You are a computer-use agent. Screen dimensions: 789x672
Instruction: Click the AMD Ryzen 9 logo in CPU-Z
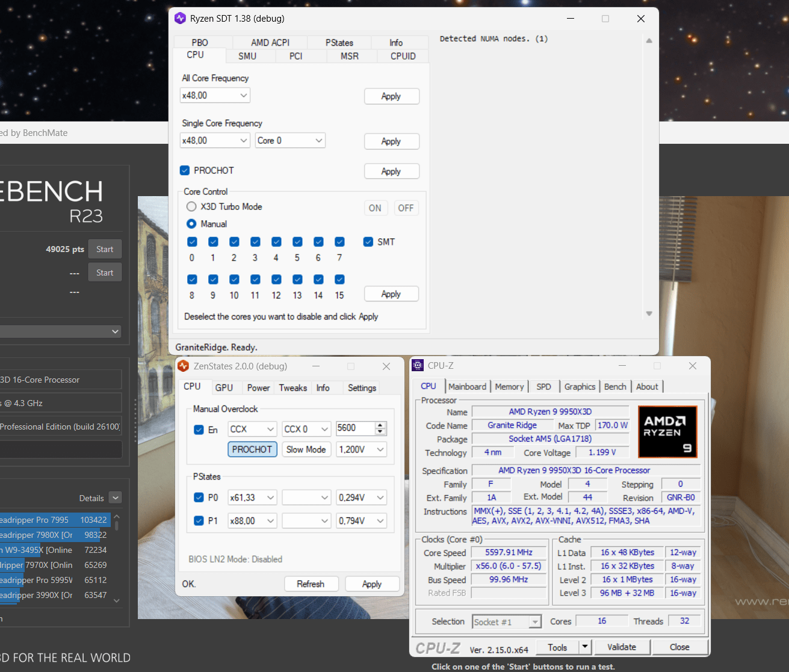point(667,431)
